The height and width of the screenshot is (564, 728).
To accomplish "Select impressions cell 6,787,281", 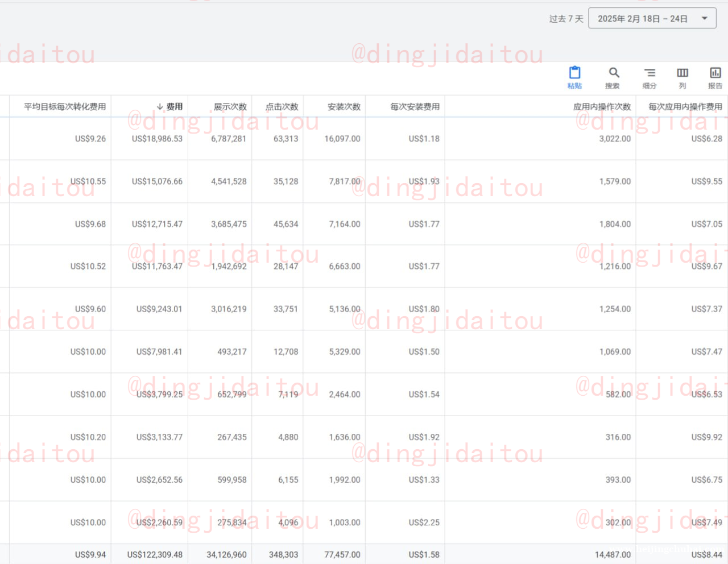I will point(229,139).
